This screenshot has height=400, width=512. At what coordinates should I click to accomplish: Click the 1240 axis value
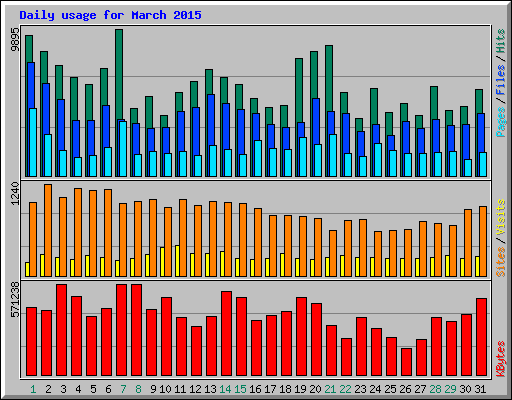point(15,193)
